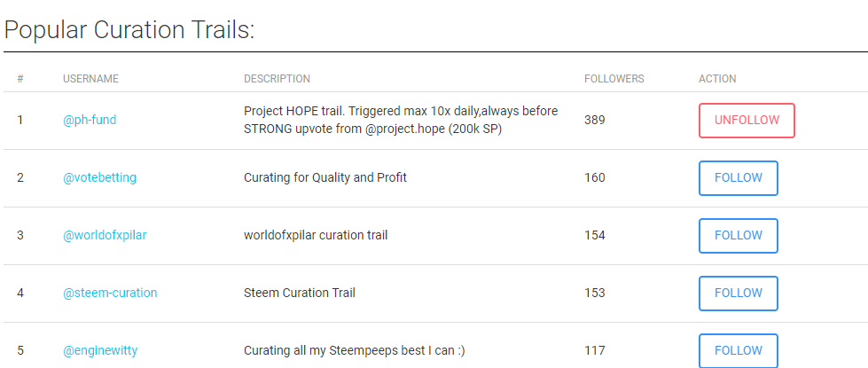The image size is (868, 368).
Task: Follow the @enginewitty trail
Action: (738, 350)
